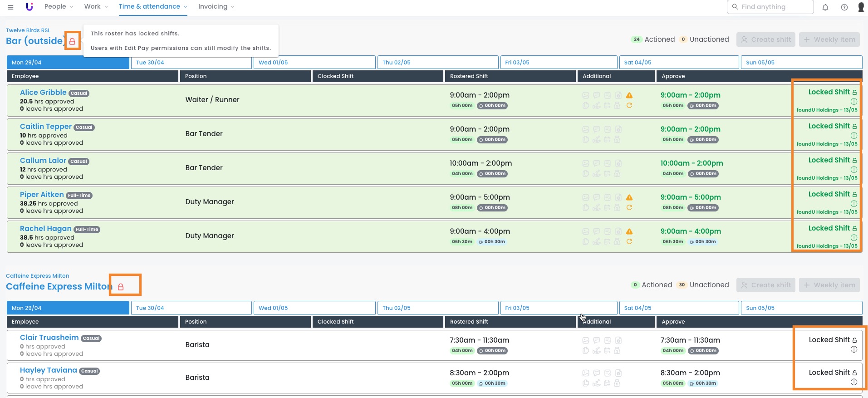The image size is (868, 398).
Task: Click the orange refresh icon in Piper Aitken's row
Action: pyautogui.click(x=629, y=208)
